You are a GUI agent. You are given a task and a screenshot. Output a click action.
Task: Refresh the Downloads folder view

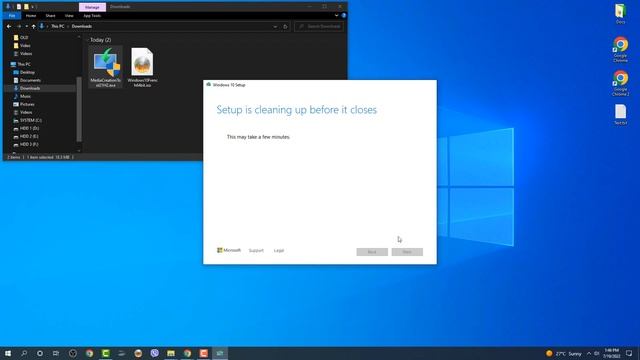(285, 27)
